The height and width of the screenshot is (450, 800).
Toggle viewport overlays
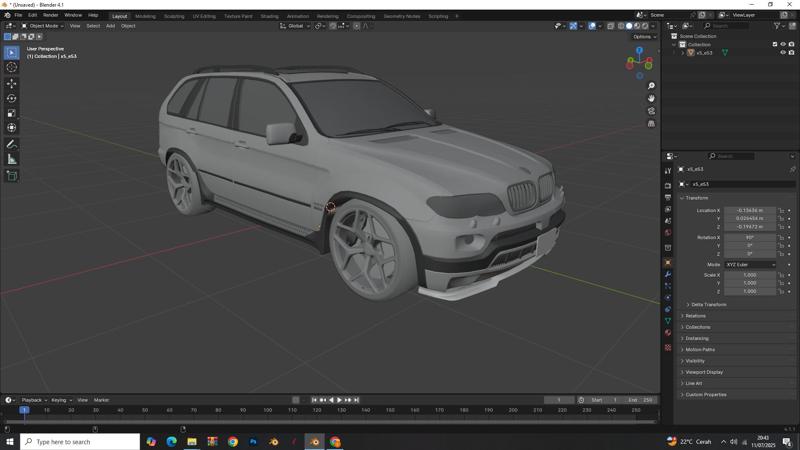tap(592, 26)
